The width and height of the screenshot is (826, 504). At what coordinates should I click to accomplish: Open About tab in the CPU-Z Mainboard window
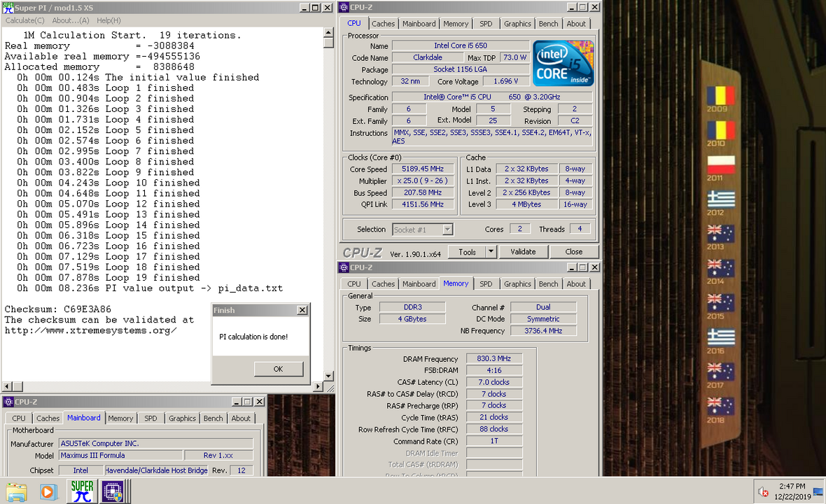tap(241, 418)
